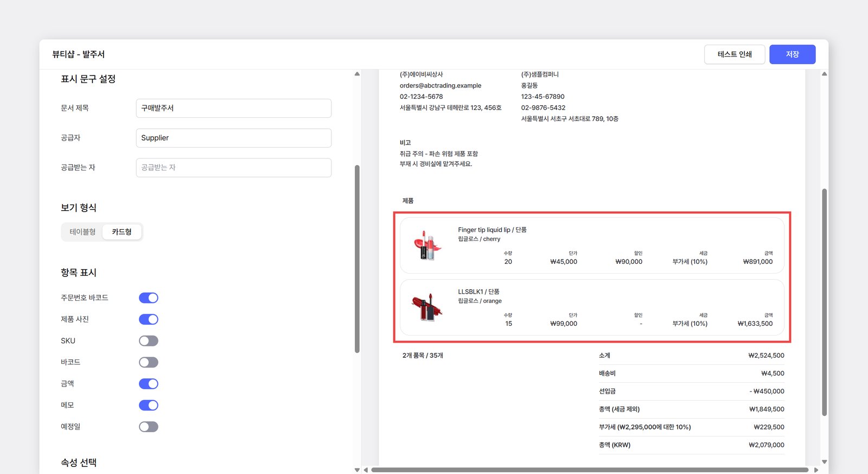Select the 카드형 view format
Image resolution: width=868 pixels, height=474 pixels.
pos(122,232)
